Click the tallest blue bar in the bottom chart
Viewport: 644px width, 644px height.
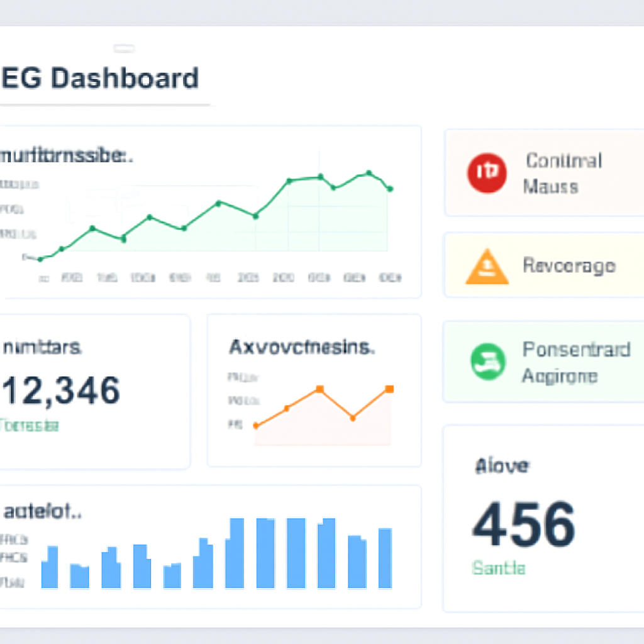pyautogui.click(x=236, y=553)
